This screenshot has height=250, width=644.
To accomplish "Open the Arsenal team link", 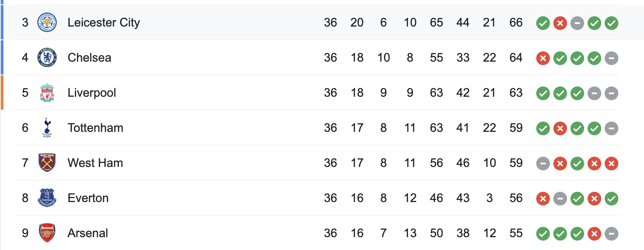I will [x=88, y=233].
